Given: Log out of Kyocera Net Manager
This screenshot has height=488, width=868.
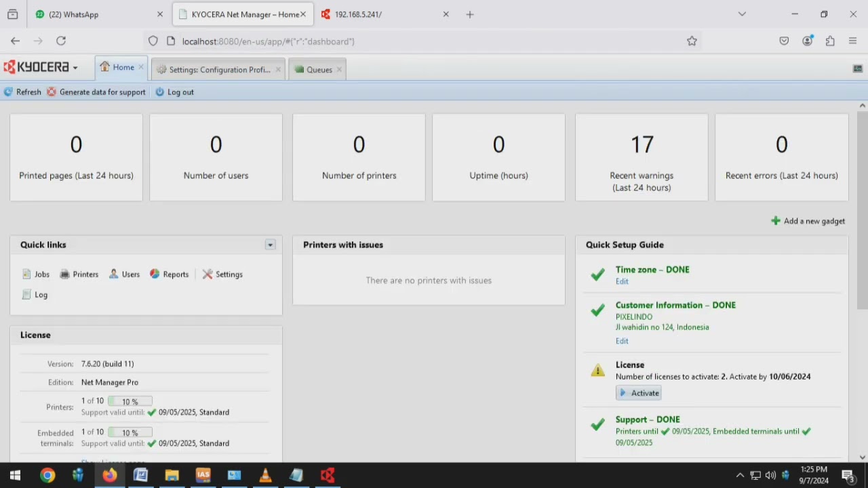Looking at the screenshot, I should tap(174, 92).
